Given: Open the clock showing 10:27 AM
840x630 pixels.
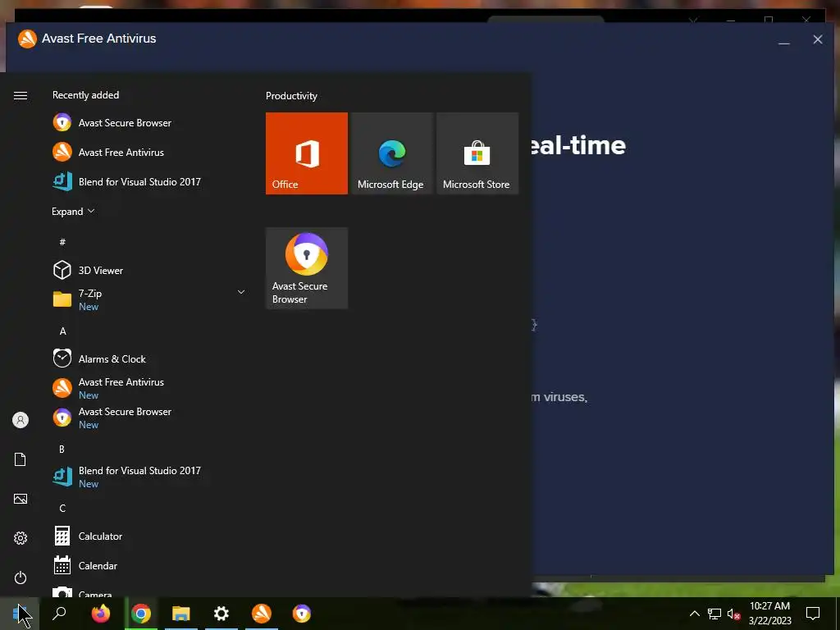Looking at the screenshot, I should (769, 614).
